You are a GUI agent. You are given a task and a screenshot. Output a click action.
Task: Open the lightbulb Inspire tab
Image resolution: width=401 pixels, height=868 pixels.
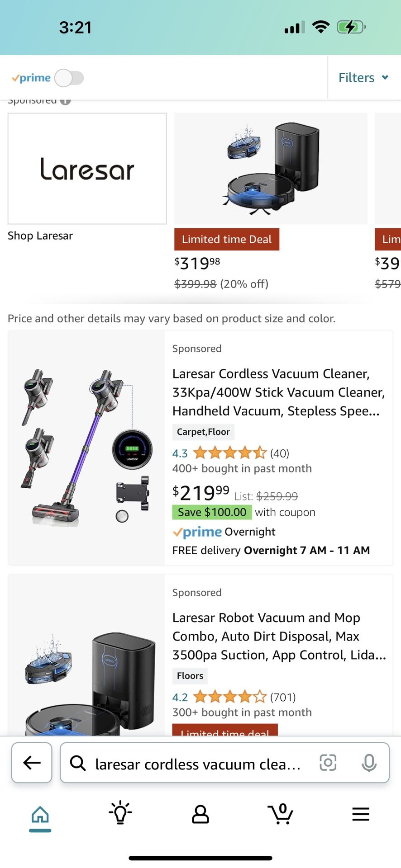tap(120, 813)
